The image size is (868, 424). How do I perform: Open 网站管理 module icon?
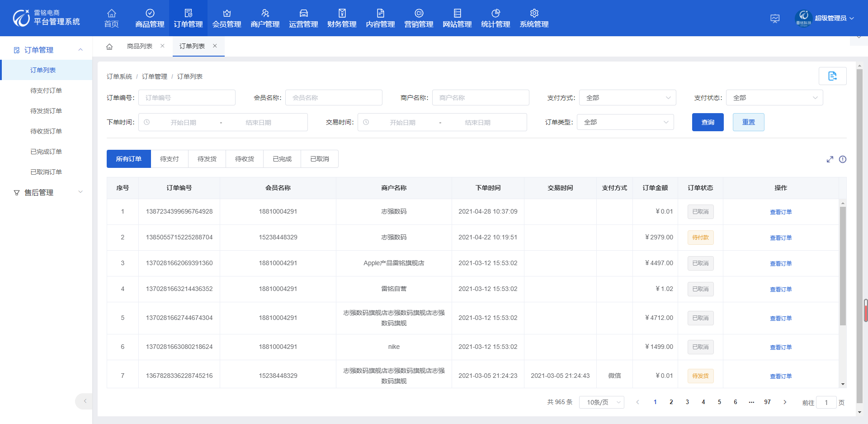click(x=458, y=13)
